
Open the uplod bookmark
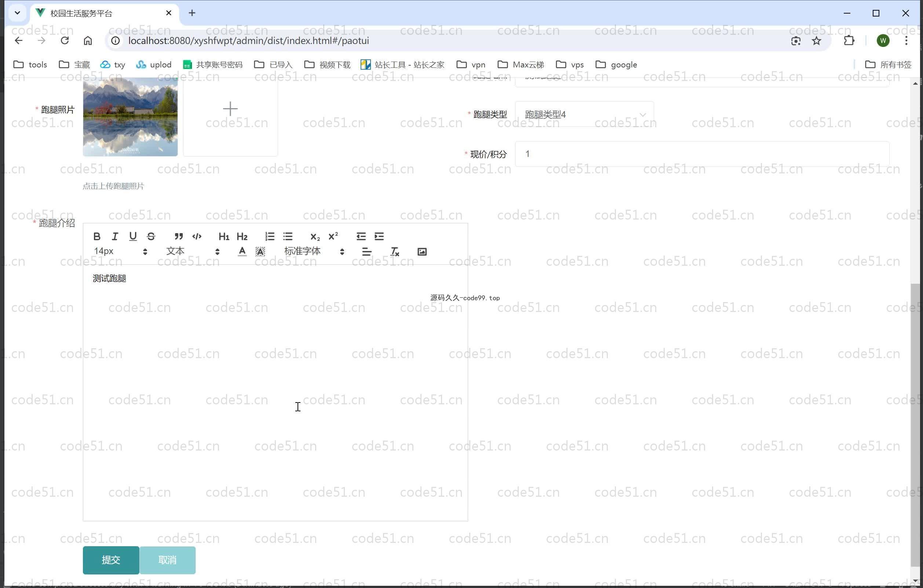click(x=154, y=65)
